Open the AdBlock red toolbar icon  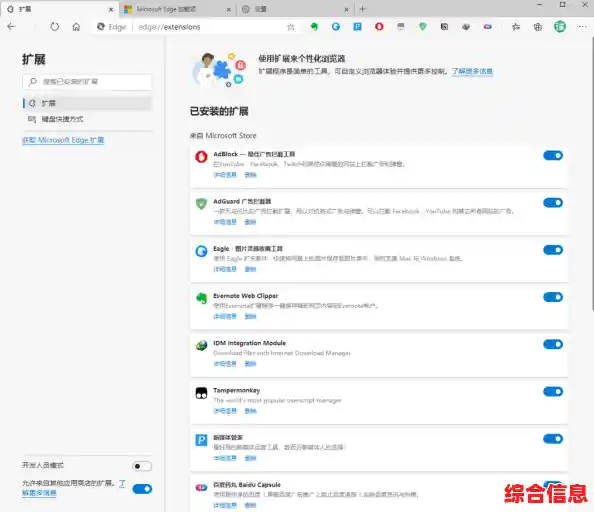[x=379, y=27]
